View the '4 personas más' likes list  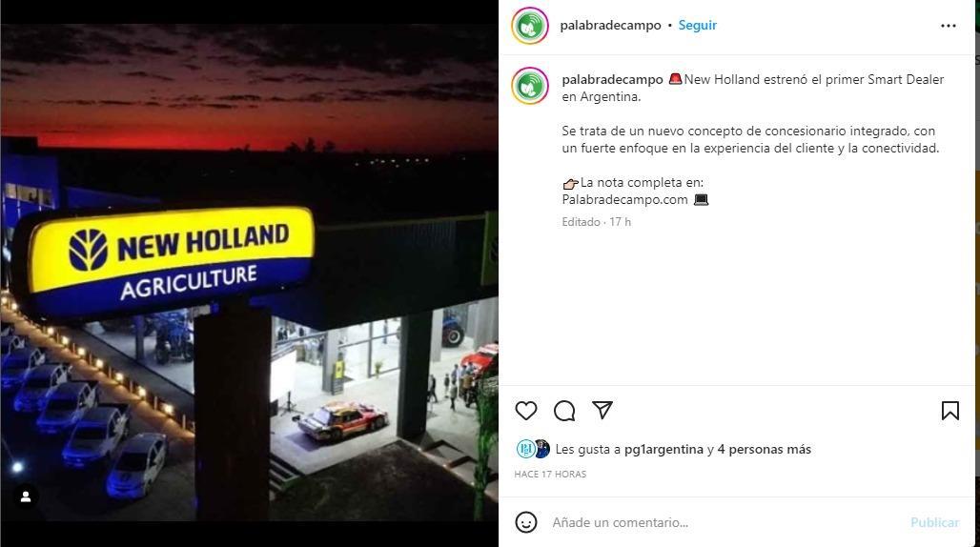coord(764,449)
